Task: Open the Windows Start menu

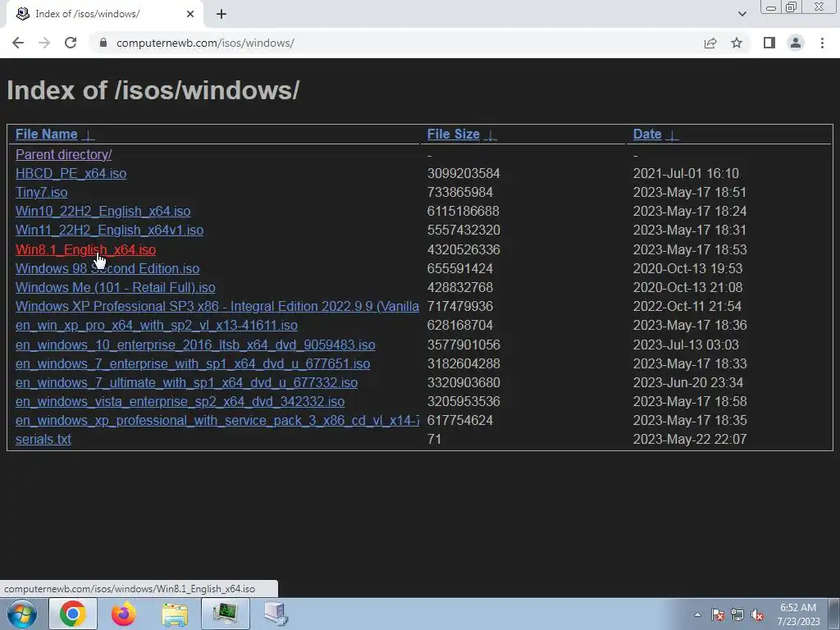Action: click(x=22, y=614)
